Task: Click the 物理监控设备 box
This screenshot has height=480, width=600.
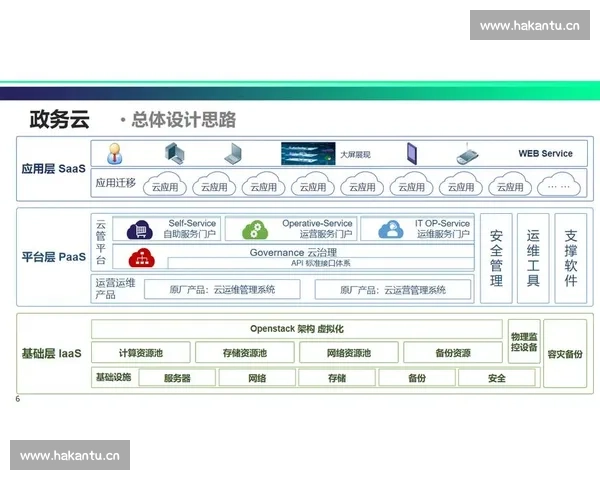Action: [x=524, y=341]
